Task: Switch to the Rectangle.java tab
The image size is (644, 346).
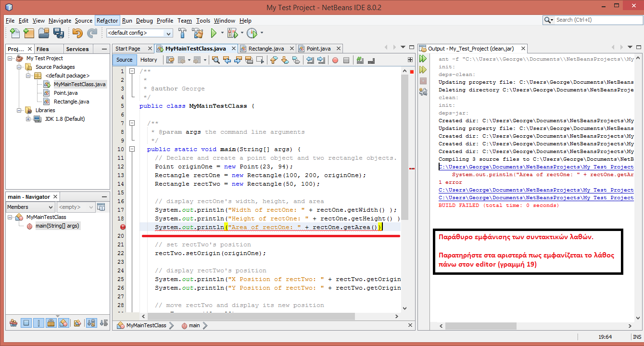Action: tap(265, 49)
